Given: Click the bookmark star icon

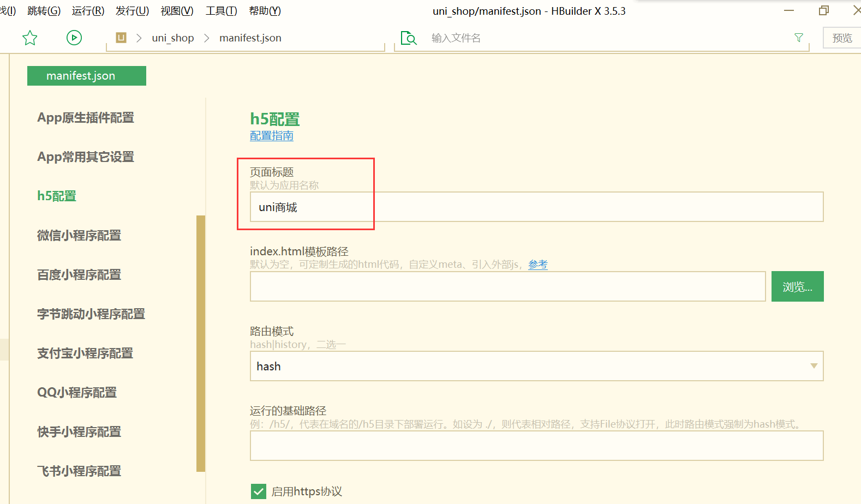Looking at the screenshot, I should (29, 38).
